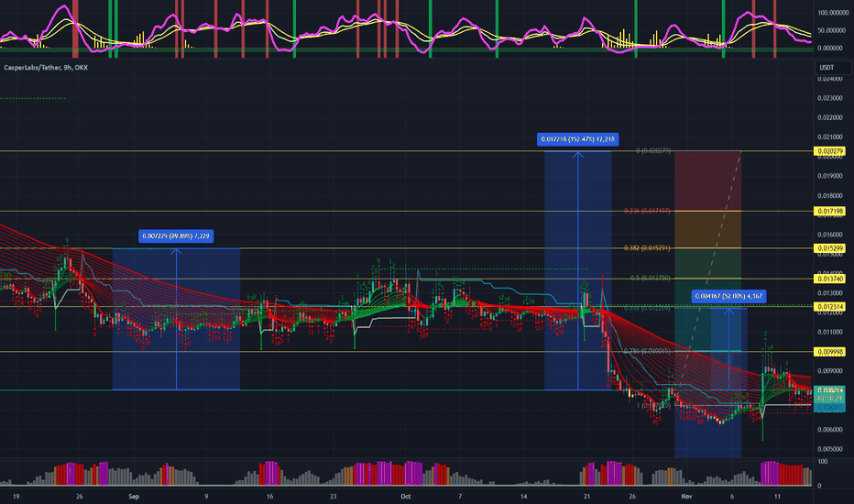Click the 0.011000 value on price axis

point(830,332)
